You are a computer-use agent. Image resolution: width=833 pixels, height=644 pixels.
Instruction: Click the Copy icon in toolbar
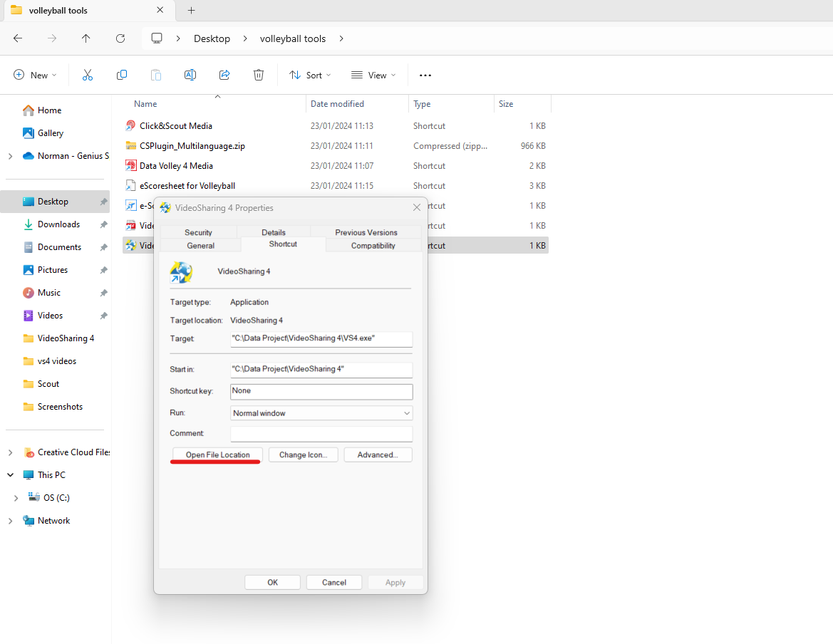click(122, 76)
